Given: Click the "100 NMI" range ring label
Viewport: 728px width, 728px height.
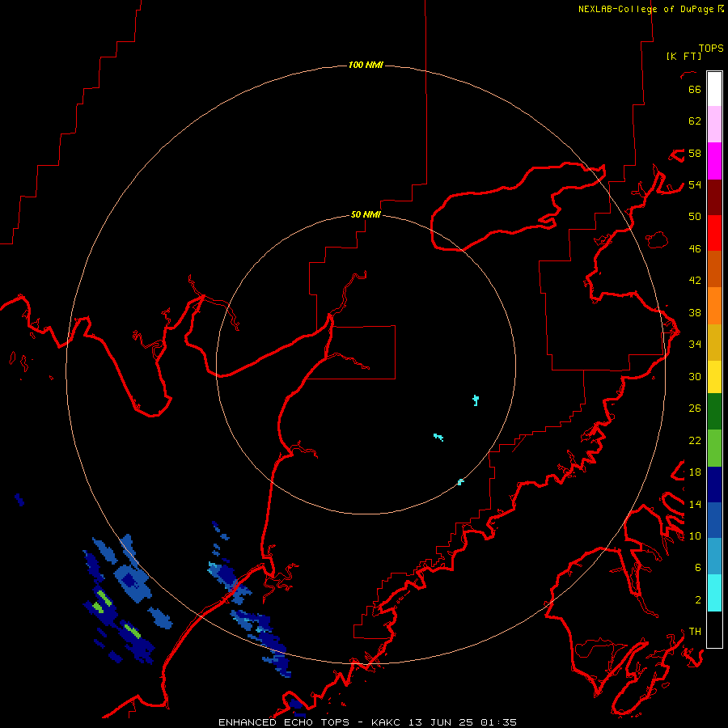Looking at the screenshot, I should (366, 65).
